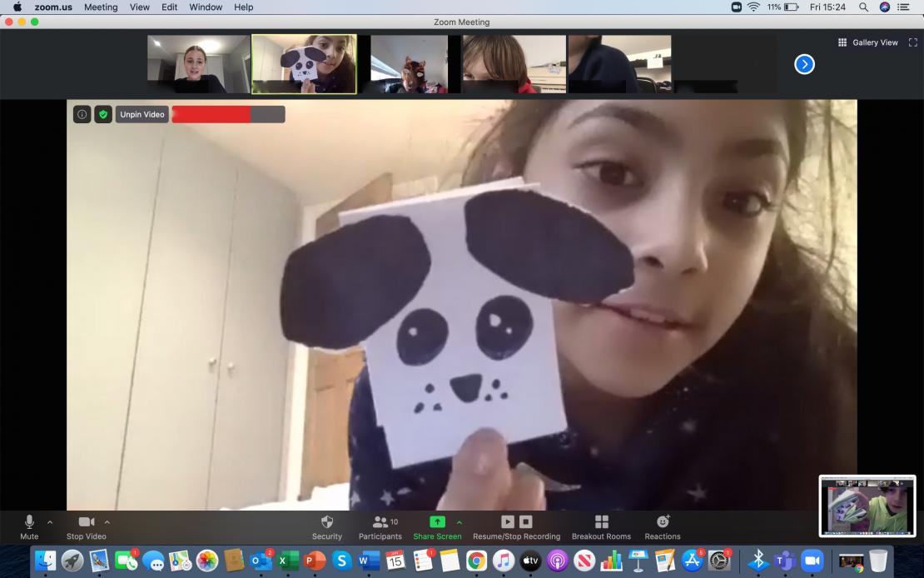Viewport: 924px width, 578px height.
Task: Stop the recording
Action: [x=526, y=521]
